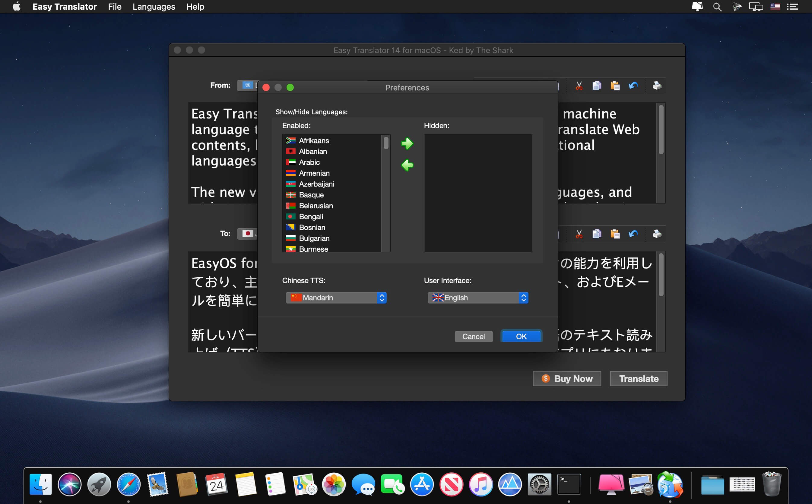This screenshot has width=812, height=504.
Task: Open the To language dropdown
Action: pos(247,233)
